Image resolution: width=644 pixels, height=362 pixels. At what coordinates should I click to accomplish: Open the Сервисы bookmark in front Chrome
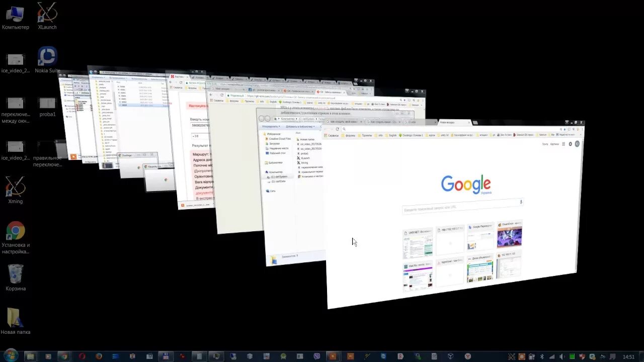(x=332, y=135)
